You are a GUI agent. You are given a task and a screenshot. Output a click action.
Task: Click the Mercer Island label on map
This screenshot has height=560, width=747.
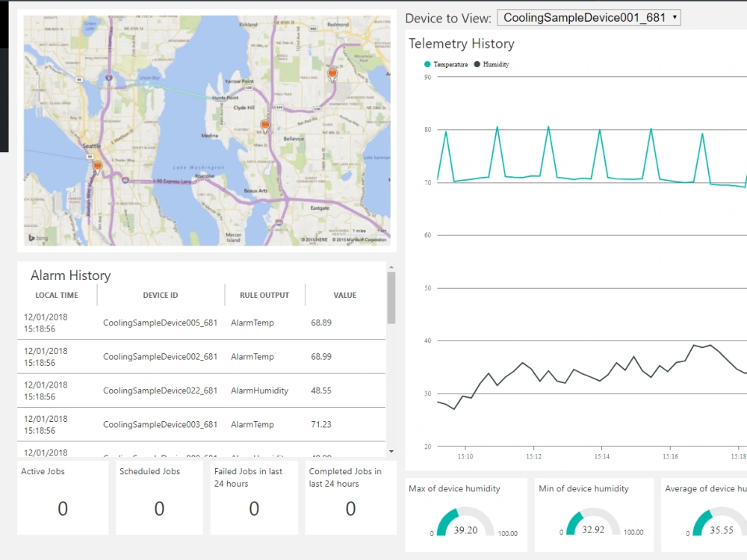pos(233,237)
